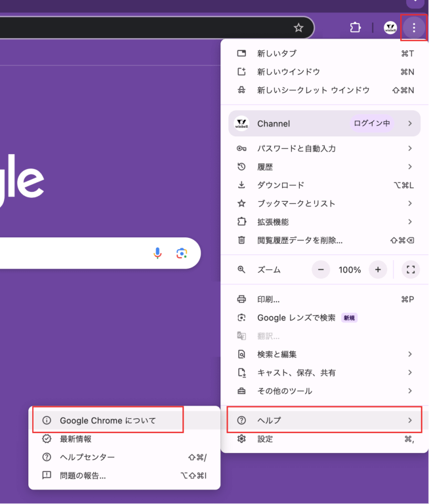Screen dimensions: 429x504
Task: Select 問題の報告... in help submenu
Action: [125, 475]
